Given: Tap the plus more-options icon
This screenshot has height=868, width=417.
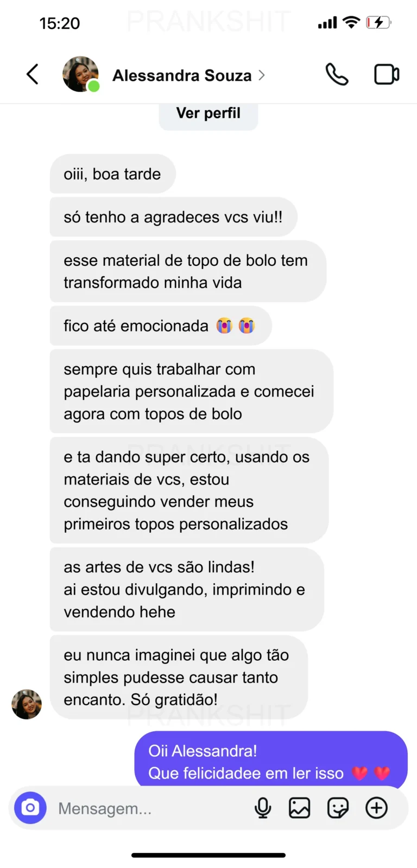Looking at the screenshot, I should click(x=376, y=808).
